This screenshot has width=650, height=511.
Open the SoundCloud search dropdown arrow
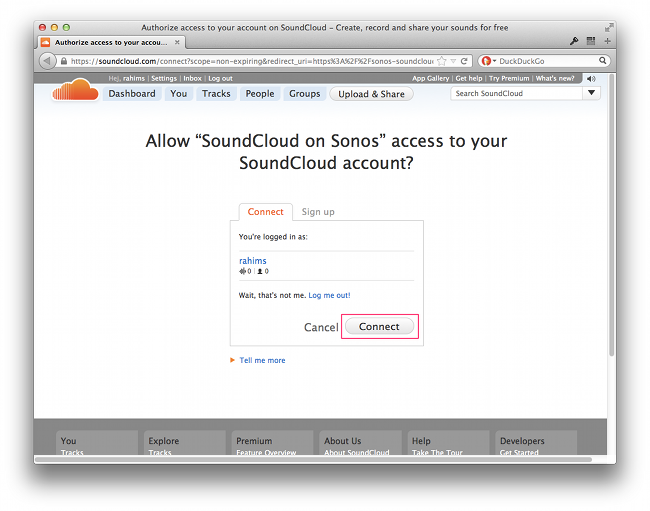pos(592,93)
